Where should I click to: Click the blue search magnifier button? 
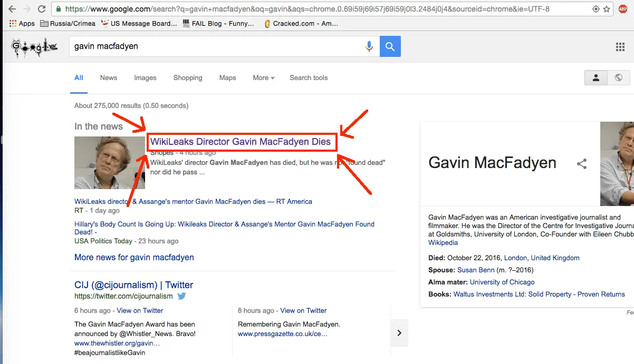390,46
